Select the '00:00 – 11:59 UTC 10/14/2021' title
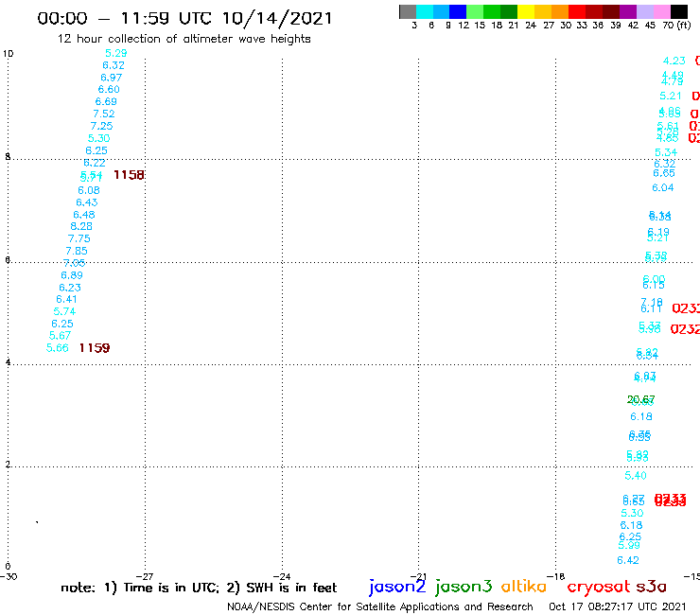 click(184, 18)
